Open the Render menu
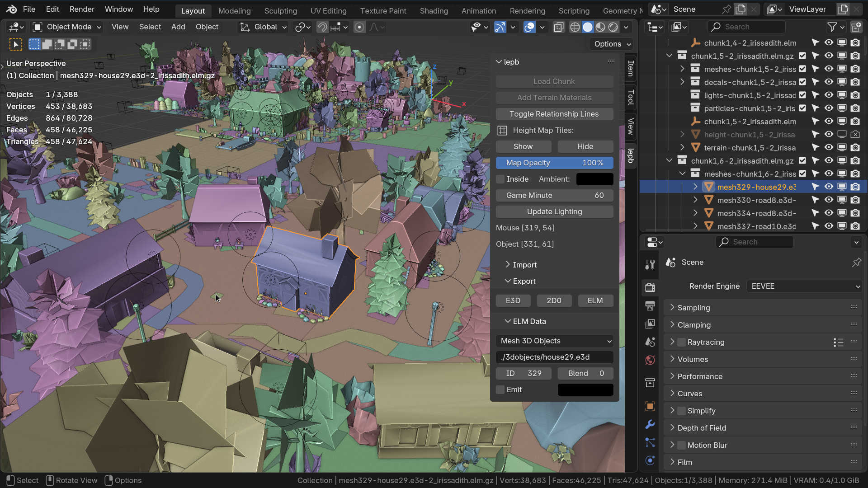 82,9
